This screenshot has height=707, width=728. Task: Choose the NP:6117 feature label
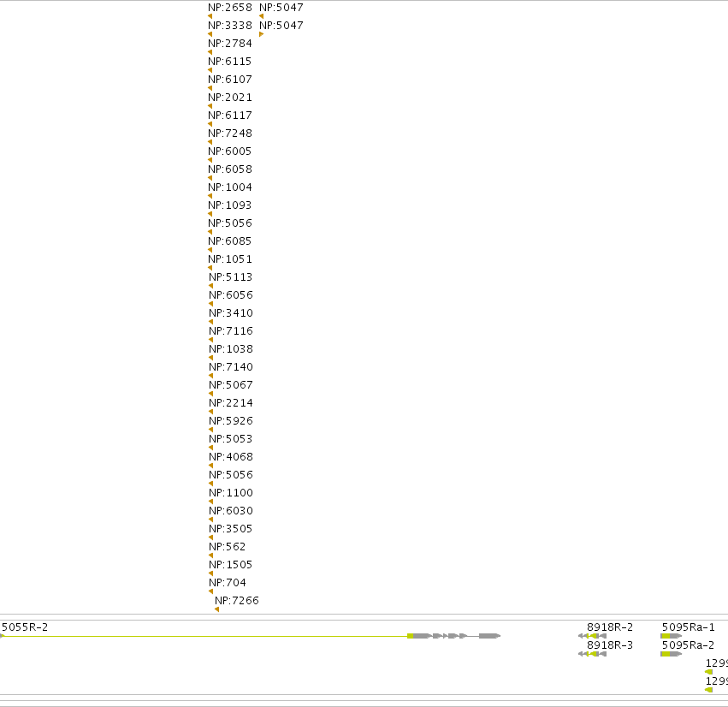(230, 116)
